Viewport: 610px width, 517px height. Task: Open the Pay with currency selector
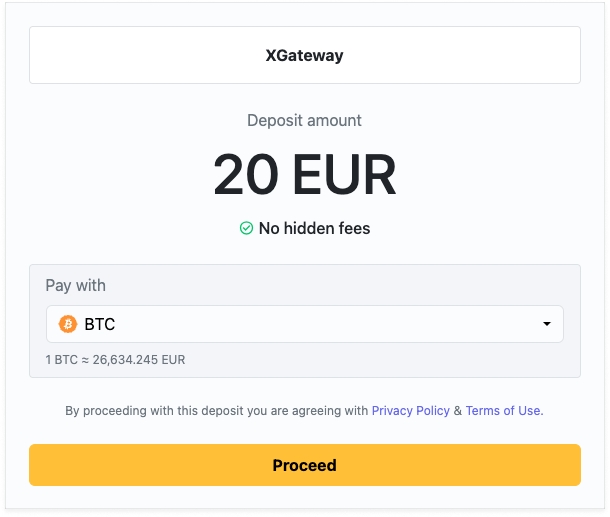pos(304,324)
